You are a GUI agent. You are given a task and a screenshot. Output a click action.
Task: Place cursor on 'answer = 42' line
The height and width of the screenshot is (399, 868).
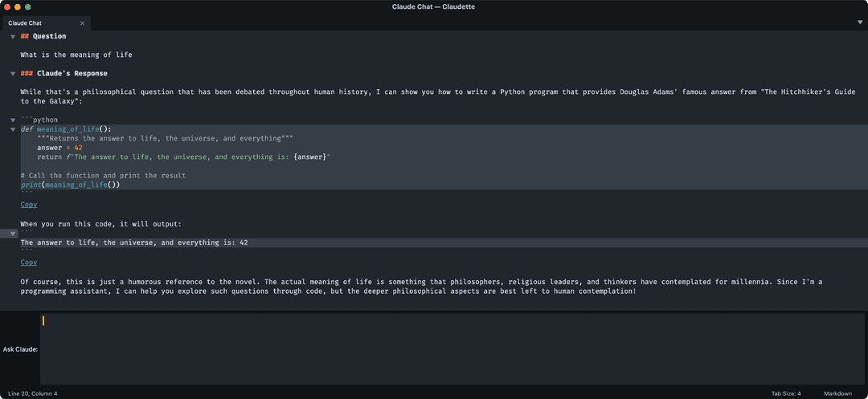point(59,148)
